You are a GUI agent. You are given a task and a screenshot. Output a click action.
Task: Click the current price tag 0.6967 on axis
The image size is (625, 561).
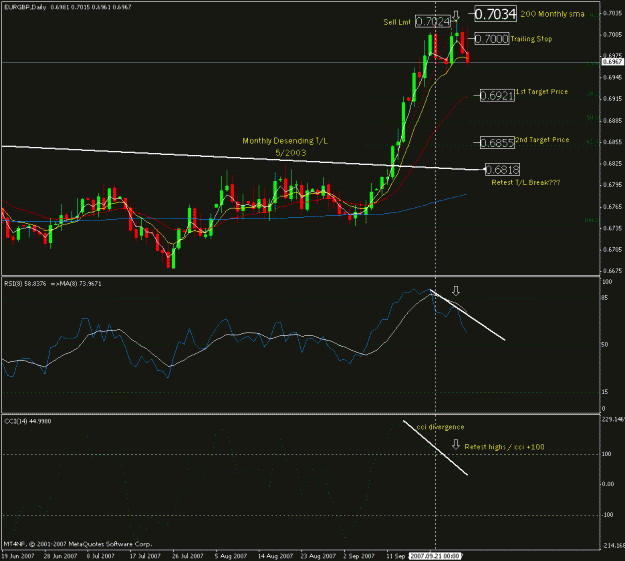[x=612, y=62]
